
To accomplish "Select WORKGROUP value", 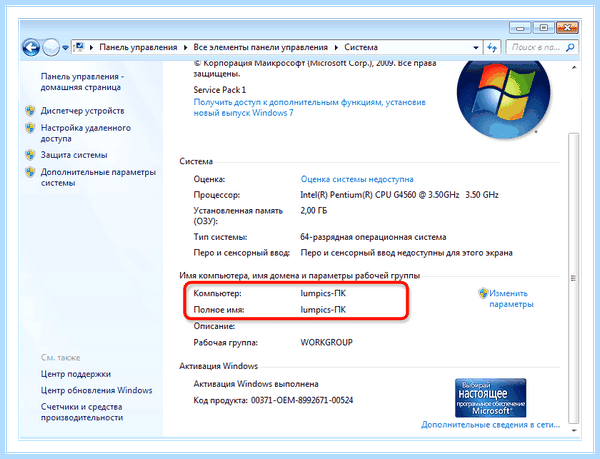I will [326, 342].
